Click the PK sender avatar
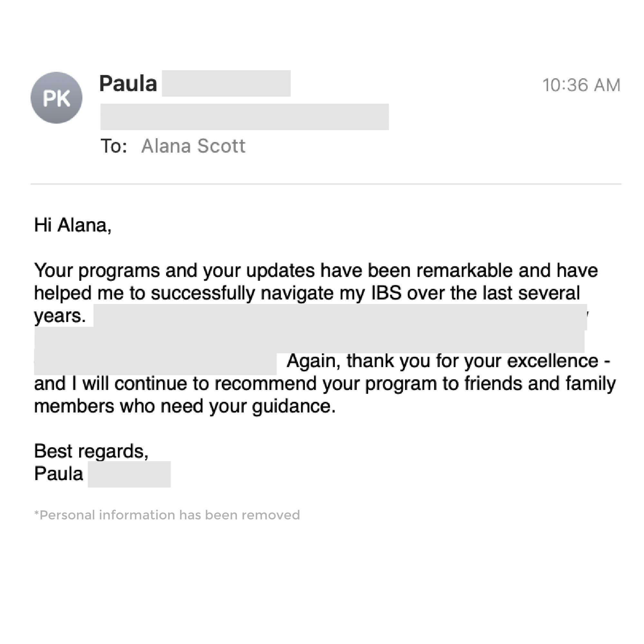 [56, 98]
